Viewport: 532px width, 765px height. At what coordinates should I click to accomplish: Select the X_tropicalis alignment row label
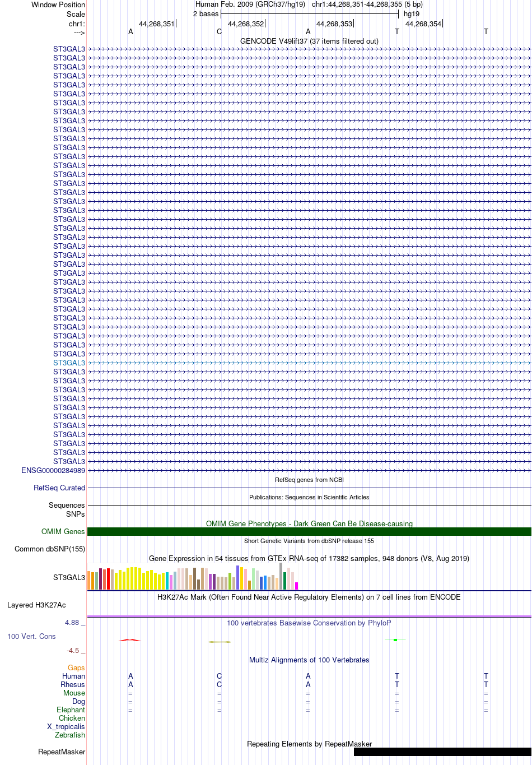tap(66, 726)
